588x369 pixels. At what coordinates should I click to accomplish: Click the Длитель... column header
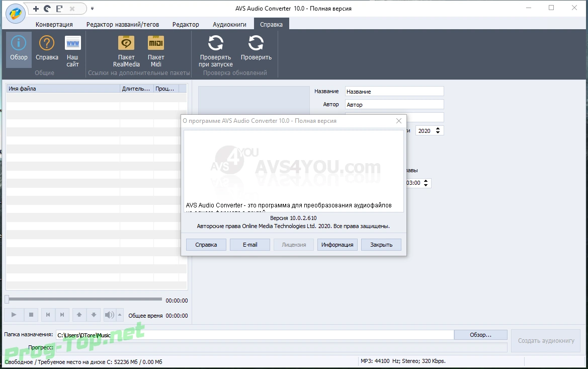click(136, 89)
